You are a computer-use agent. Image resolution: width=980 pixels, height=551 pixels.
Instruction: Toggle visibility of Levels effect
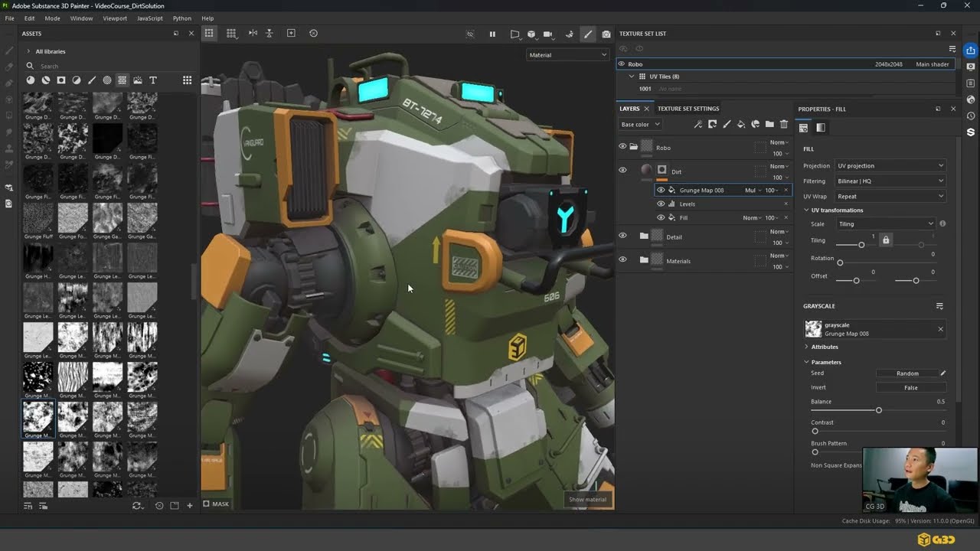(x=661, y=204)
